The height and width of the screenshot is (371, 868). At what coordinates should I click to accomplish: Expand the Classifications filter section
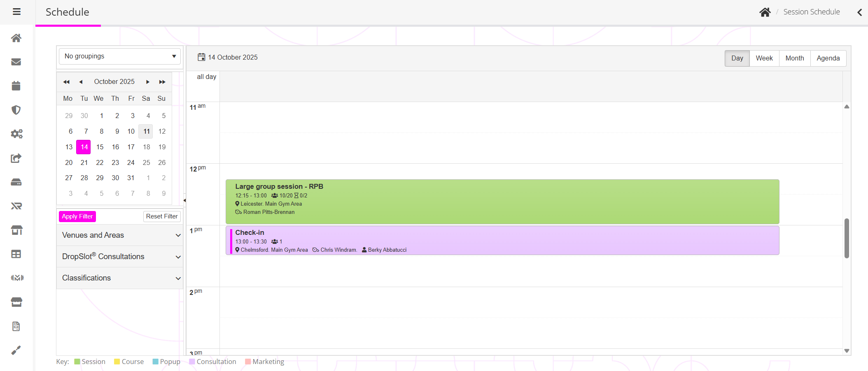[120, 278]
